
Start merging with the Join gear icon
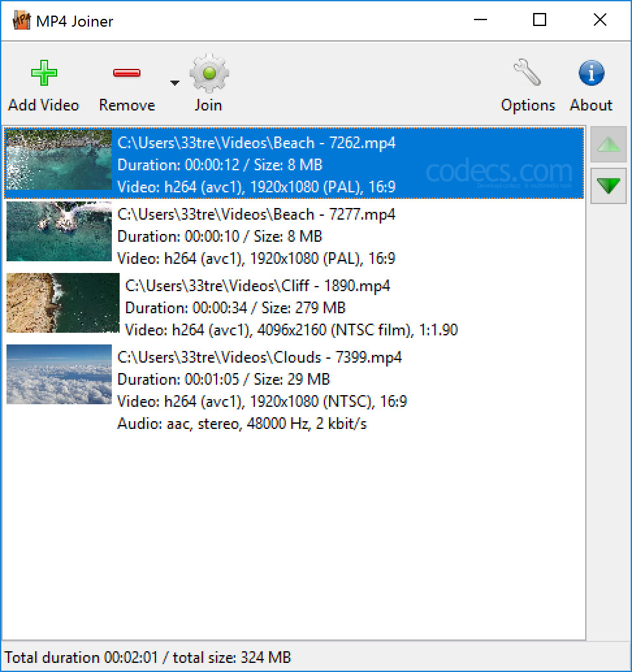[209, 73]
